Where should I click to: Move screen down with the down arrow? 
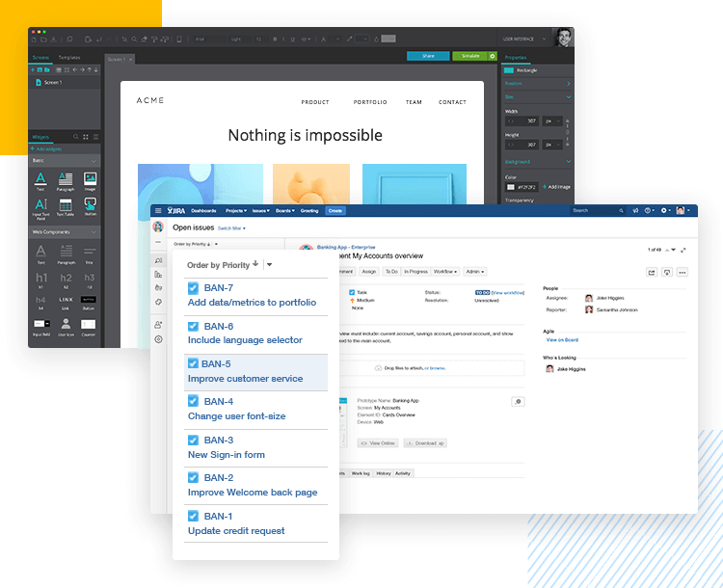pos(95,70)
